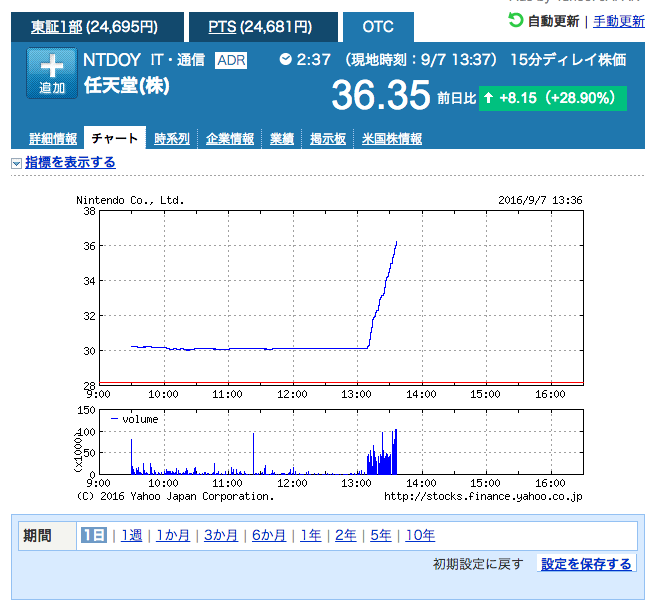The height and width of the screenshot is (604, 650).
Task: Click the Nintendo Co., Ltd. chart title
Action: [x=130, y=200]
